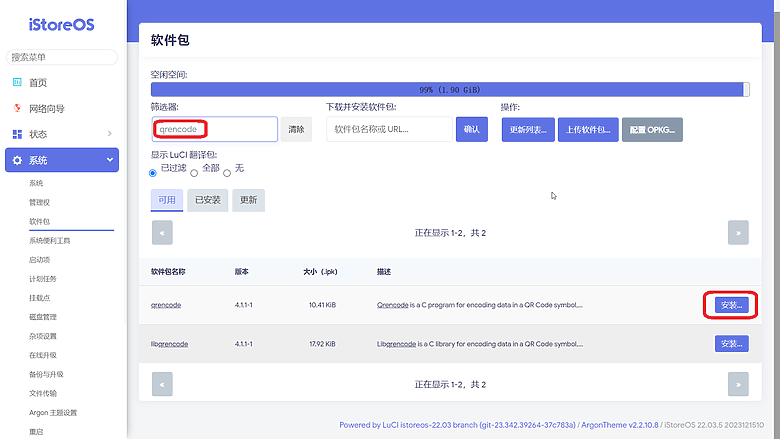Click the bottom previous-page arrow button
The width and height of the screenshot is (780, 439).
click(x=162, y=384)
